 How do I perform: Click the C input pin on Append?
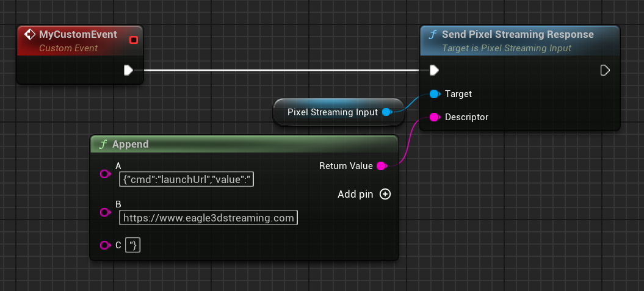104,245
